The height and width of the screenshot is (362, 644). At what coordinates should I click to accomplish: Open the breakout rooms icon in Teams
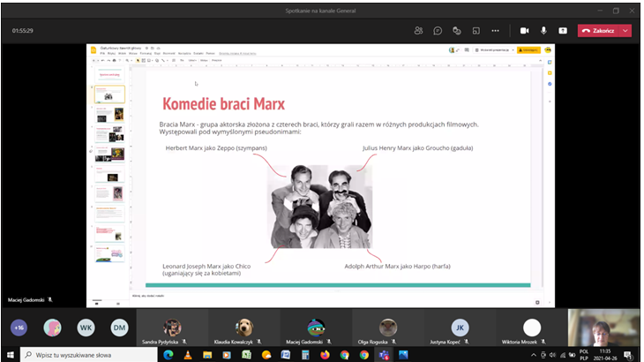click(476, 30)
